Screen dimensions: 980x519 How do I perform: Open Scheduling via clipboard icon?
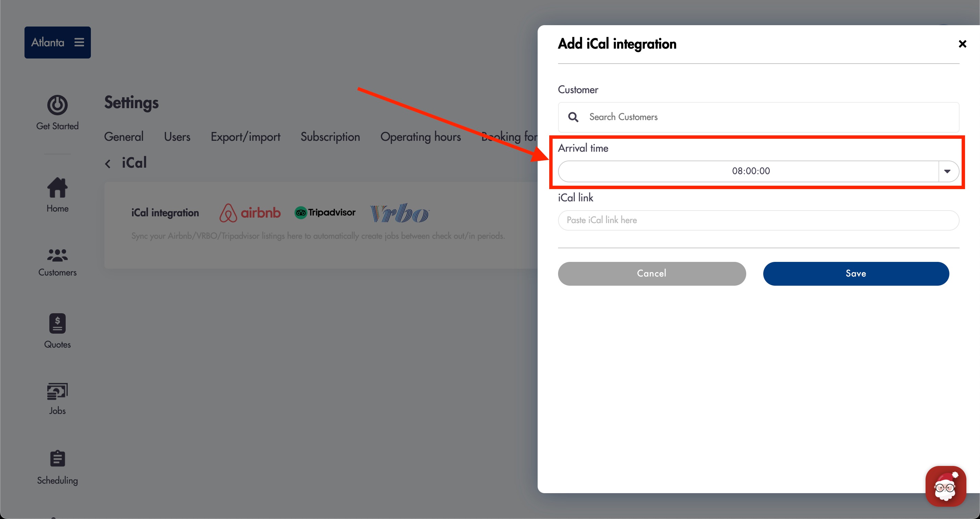click(58, 458)
